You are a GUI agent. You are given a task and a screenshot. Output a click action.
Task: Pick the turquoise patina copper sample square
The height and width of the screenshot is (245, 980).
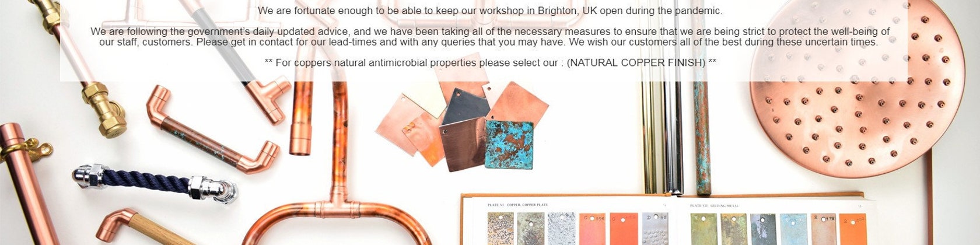tap(509, 145)
